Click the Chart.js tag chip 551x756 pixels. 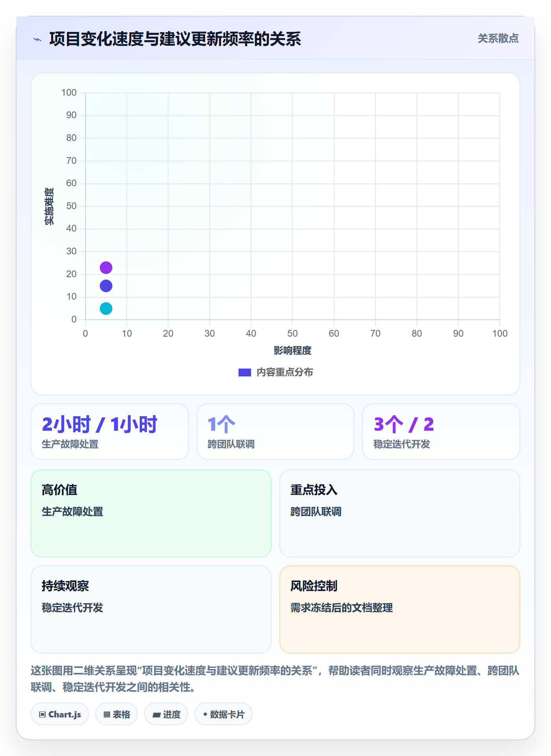[x=60, y=714]
